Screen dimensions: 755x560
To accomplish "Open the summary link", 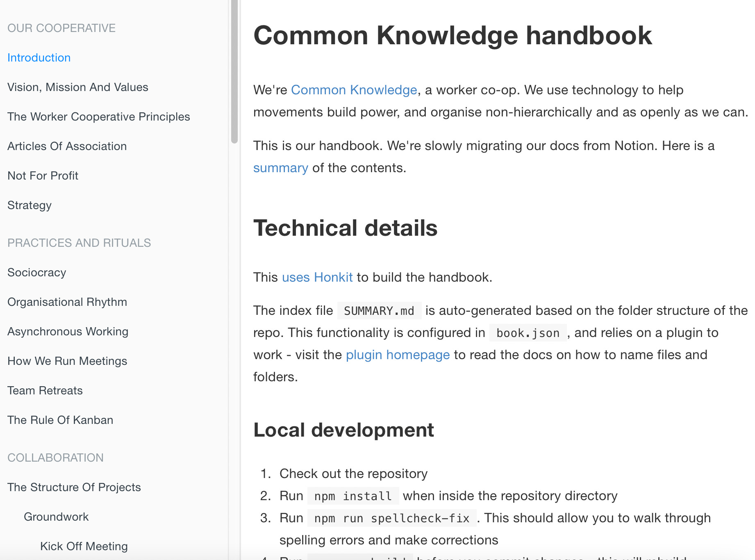I will 281,168.
